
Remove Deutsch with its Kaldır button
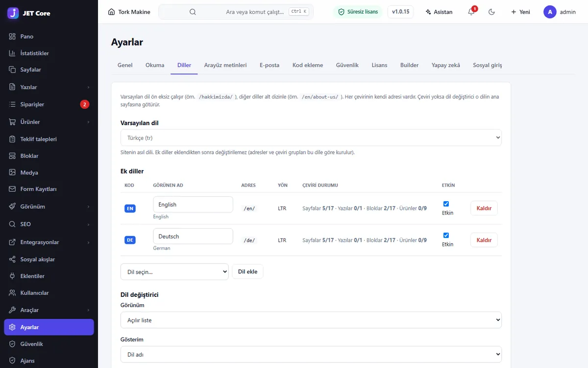tap(484, 240)
